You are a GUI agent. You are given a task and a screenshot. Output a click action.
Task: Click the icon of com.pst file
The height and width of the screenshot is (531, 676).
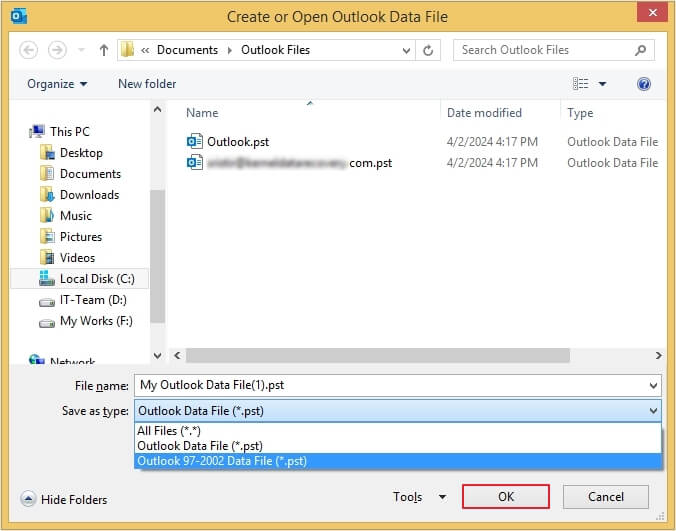click(x=195, y=162)
